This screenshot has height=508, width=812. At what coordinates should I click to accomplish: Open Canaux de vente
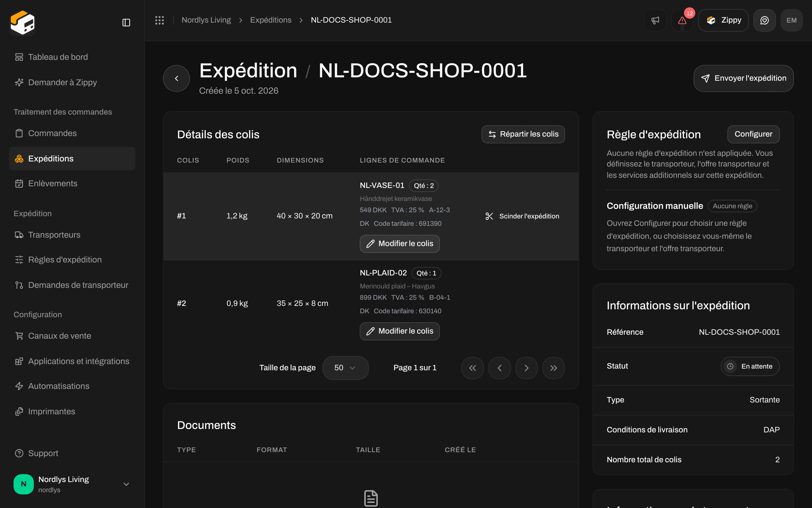click(72, 336)
